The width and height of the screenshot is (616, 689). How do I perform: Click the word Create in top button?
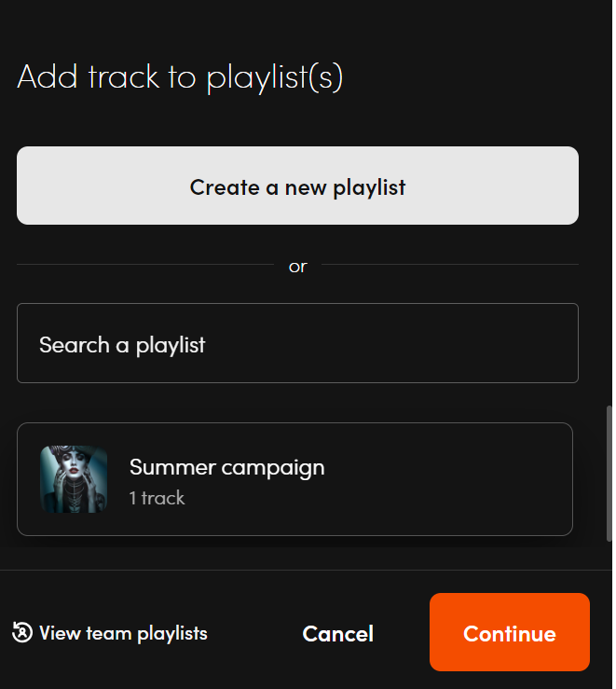coord(225,187)
